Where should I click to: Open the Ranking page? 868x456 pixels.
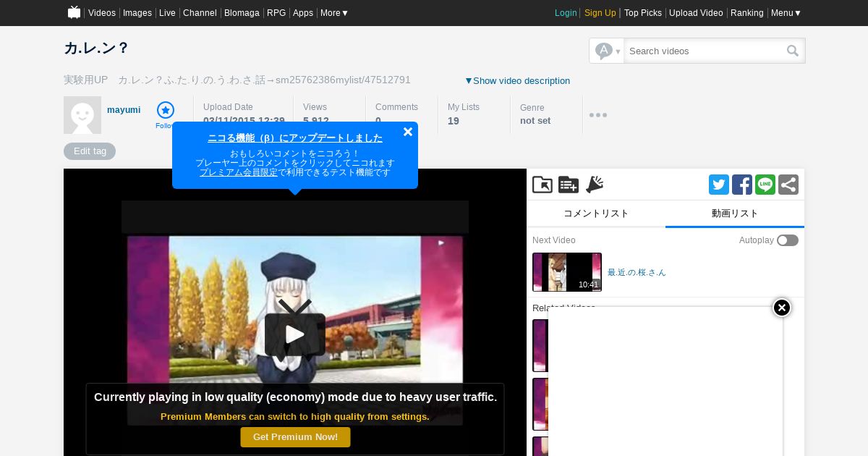[747, 13]
